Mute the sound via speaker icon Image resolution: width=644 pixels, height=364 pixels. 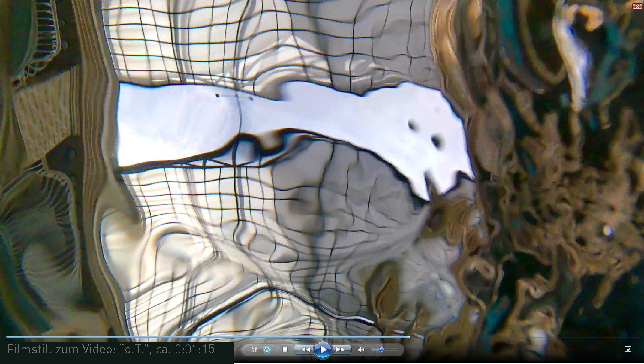click(x=361, y=350)
